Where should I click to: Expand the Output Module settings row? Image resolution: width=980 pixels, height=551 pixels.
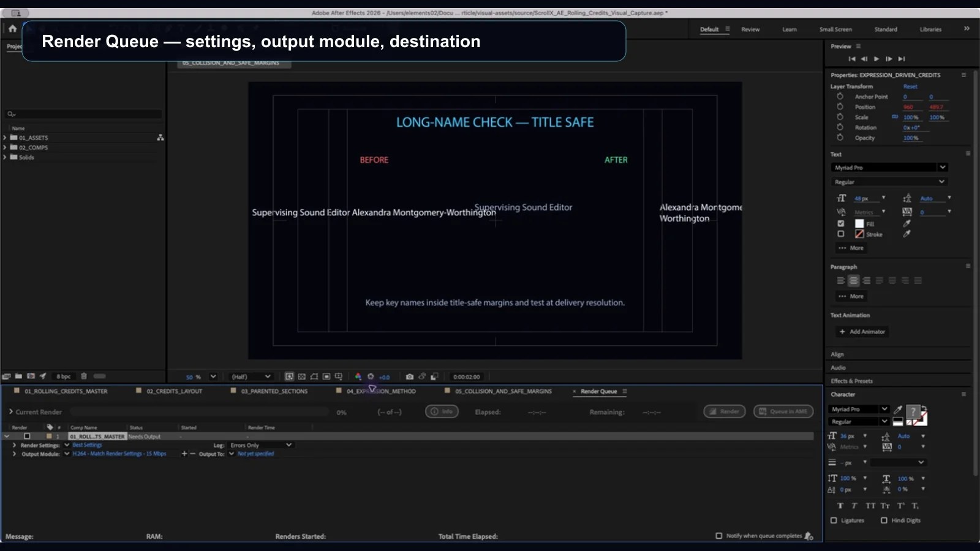point(14,454)
